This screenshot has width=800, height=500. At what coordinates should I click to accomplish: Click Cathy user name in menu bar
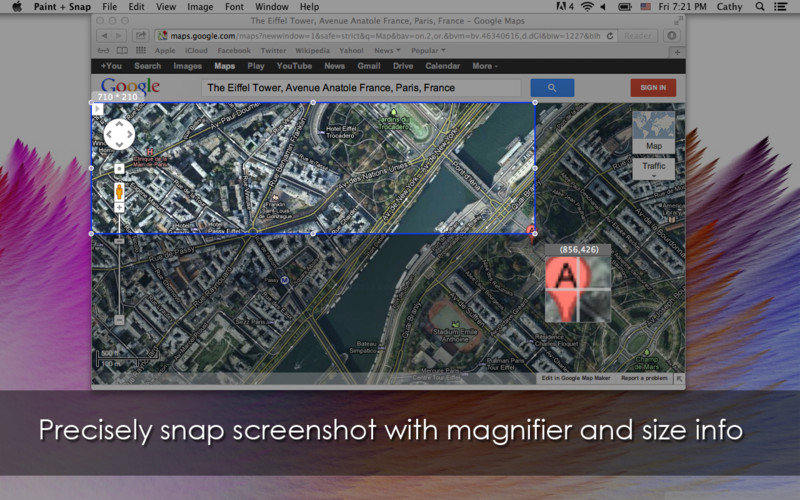(x=729, y=7)
